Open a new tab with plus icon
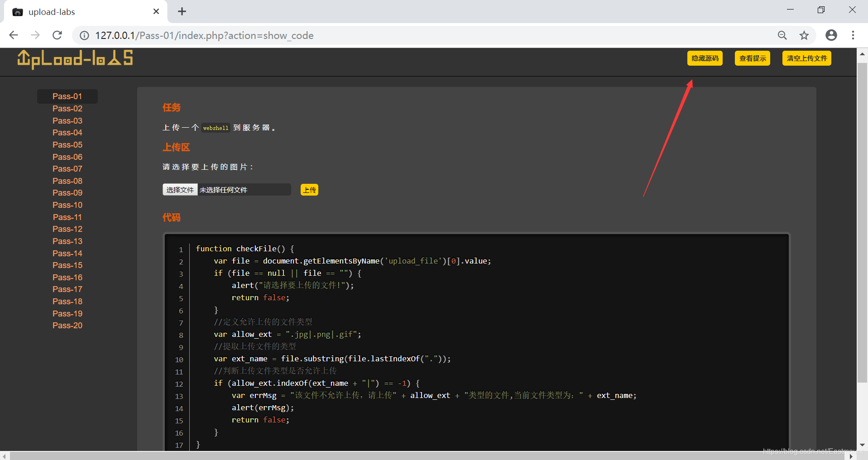 click(x=182, y=11)
